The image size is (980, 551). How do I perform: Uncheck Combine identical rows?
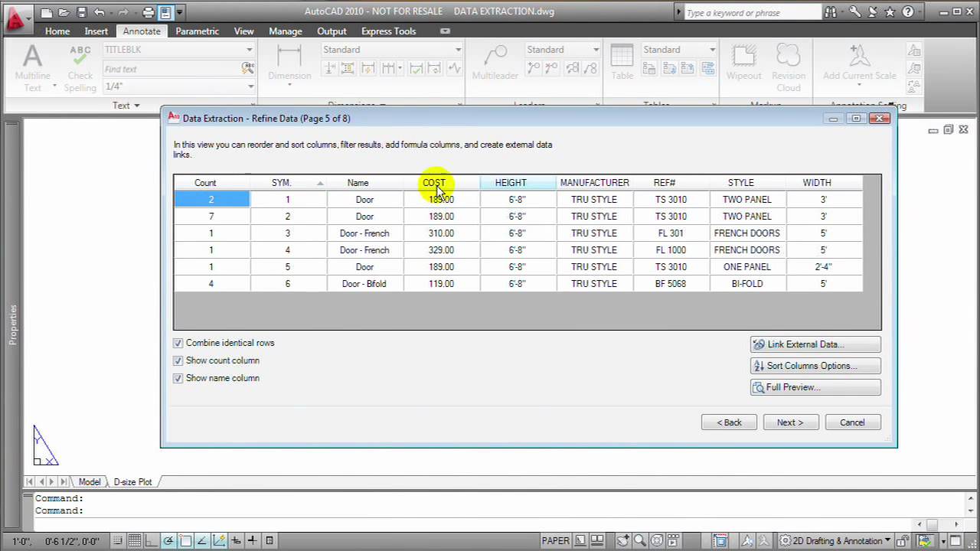click(178, 344)
